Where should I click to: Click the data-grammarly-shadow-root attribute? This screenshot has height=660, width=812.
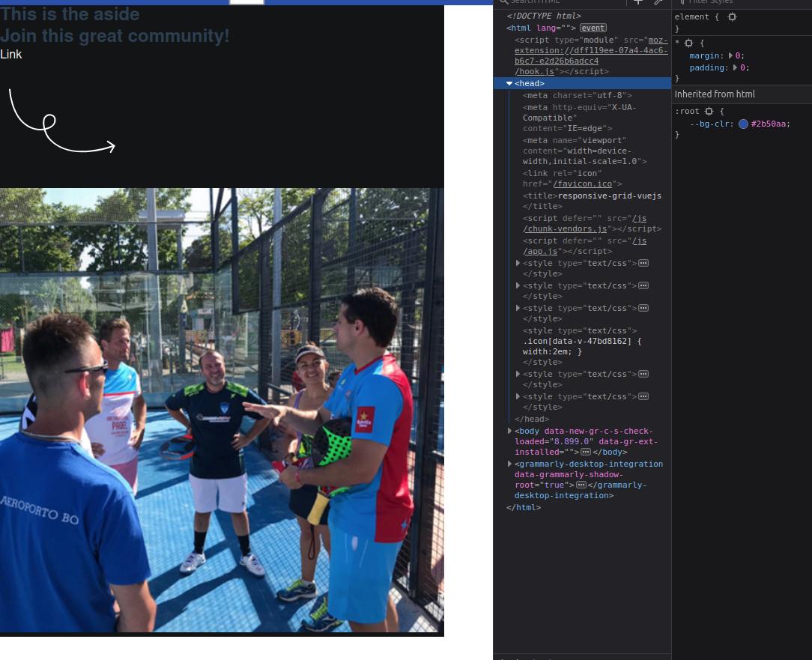point(569,480)
